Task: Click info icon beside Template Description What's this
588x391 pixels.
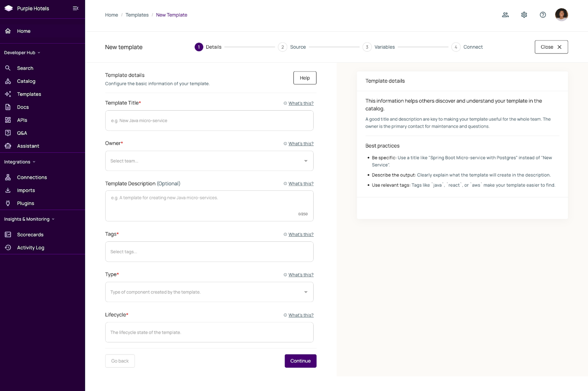Action: pos(285,184)
